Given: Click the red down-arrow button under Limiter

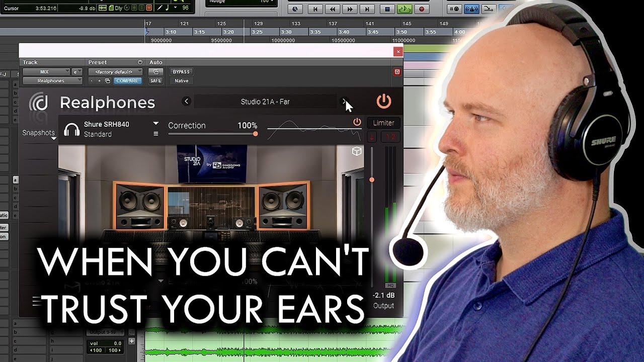Looking at the screenshot, I should 372,137.
